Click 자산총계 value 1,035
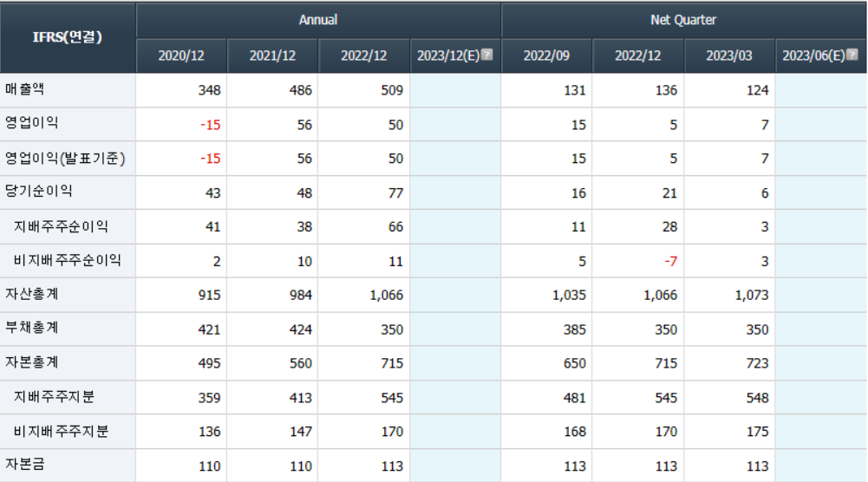The height and width of the screenshot is (482, 868). coord(569,295)
